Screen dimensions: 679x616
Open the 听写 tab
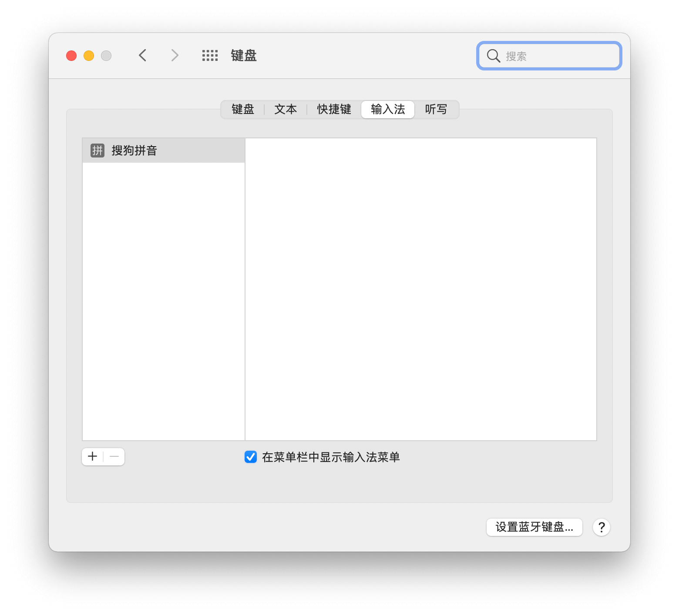click(x=436, y=109)
